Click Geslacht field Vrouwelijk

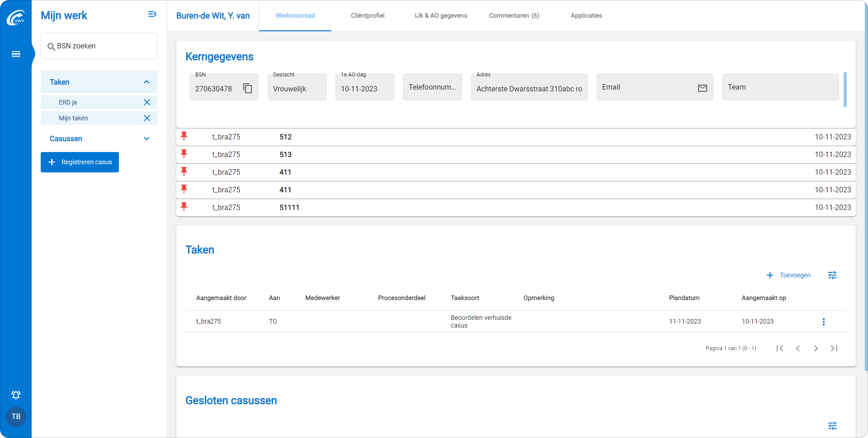[x=297, y=87]
